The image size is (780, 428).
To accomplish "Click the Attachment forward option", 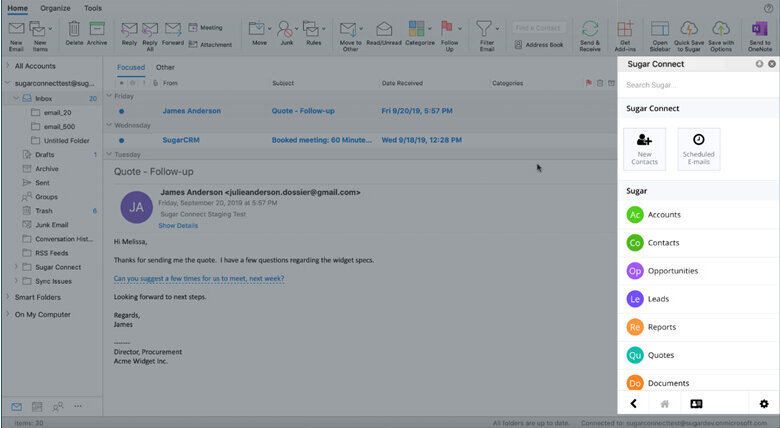I will pos(210,45).
